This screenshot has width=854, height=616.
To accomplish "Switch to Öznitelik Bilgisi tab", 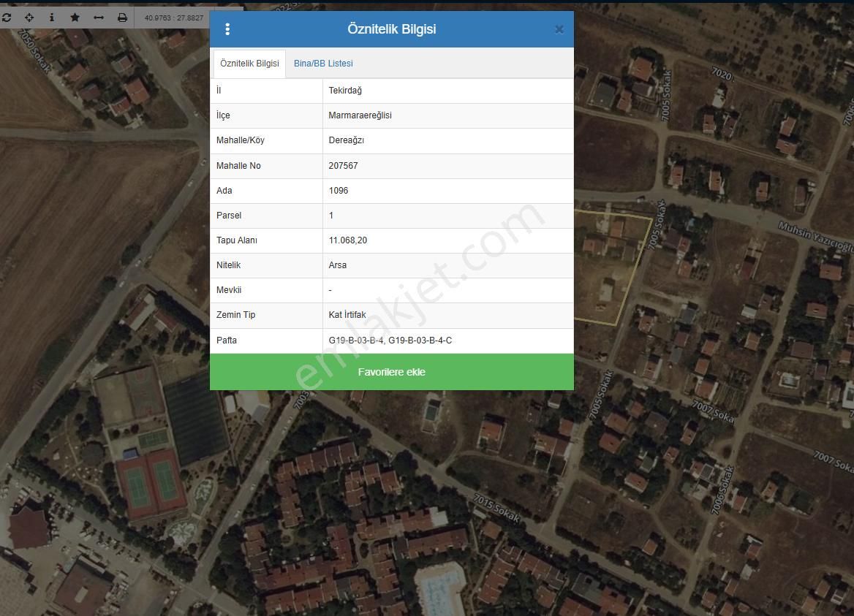I will click(x=249, y=63).
